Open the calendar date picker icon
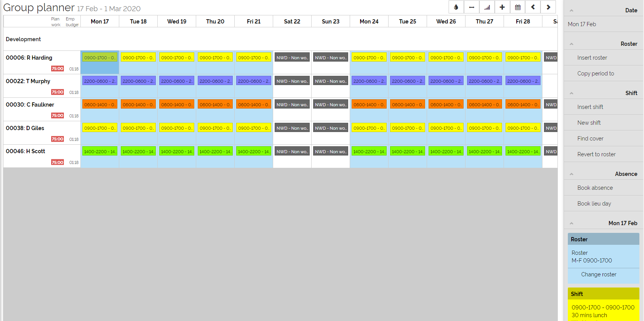Screen dimensions: 644x321 (518, 7)
